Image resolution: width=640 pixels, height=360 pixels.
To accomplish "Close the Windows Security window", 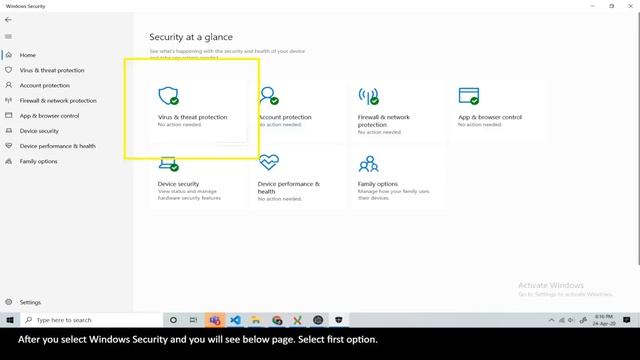I will [x=630, y=6].
